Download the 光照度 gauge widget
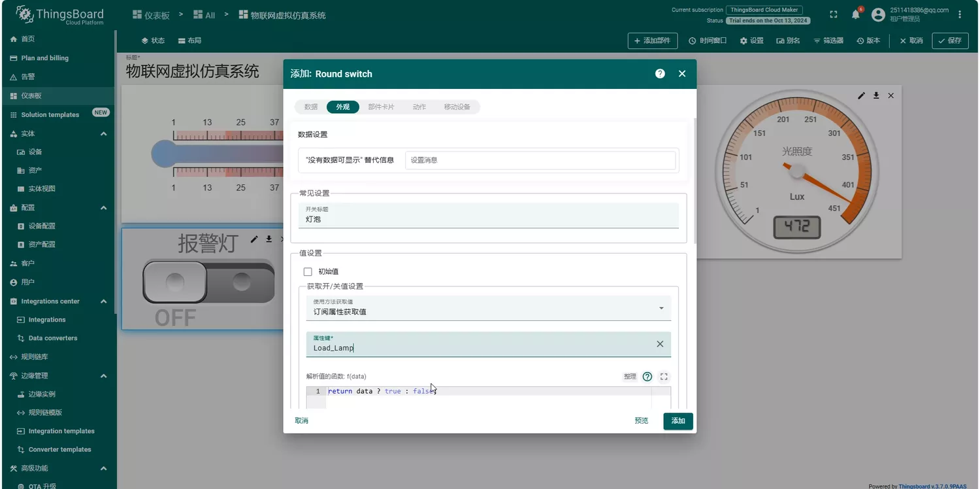Screen dimensions: 980x489 [876, 95]
